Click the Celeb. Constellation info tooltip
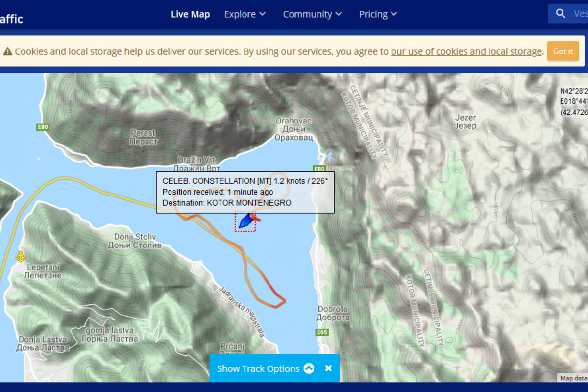Image resolution: width=588 pixels, height=392 pixels. [x=245, y=192]
